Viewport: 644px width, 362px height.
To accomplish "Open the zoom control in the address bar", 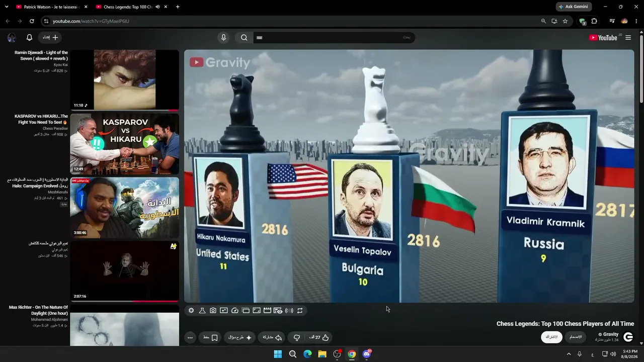I will point(543,21).
